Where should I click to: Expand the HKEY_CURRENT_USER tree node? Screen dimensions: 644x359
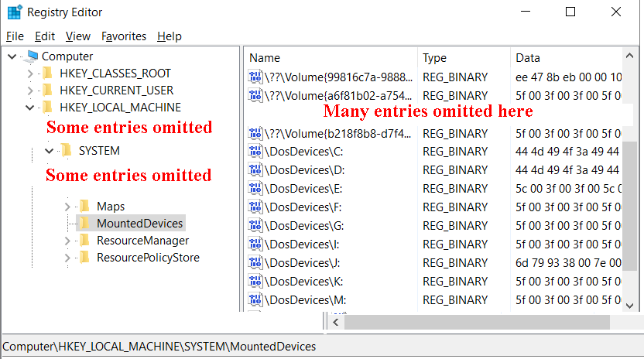click(30, 91)
